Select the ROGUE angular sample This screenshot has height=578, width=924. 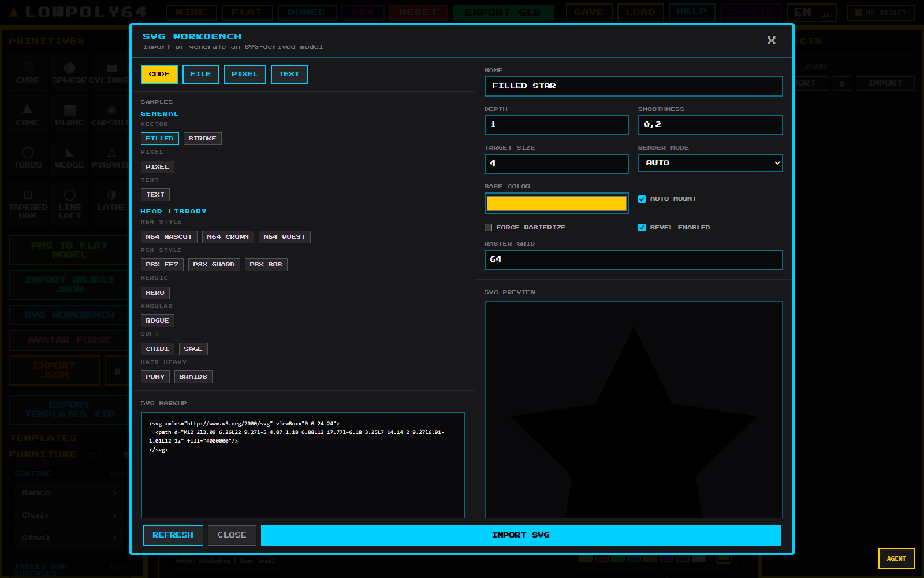[157, 321]
